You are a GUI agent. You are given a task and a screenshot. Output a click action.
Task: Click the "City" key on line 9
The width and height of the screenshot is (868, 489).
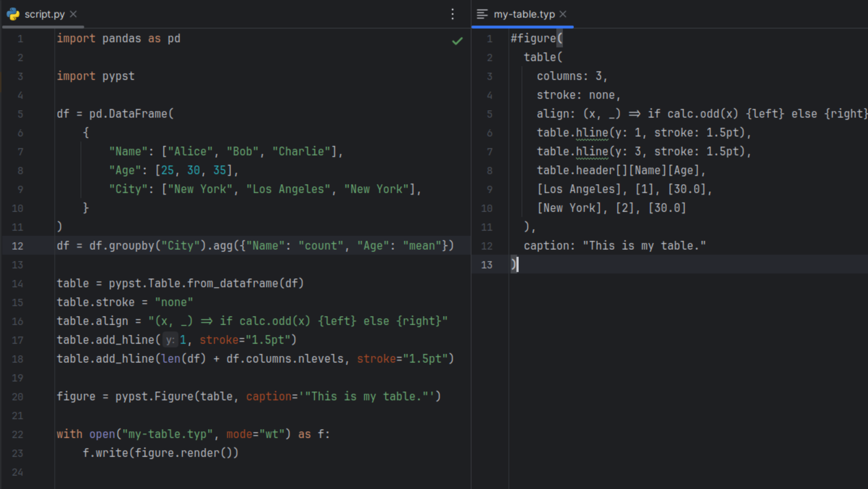128,189
